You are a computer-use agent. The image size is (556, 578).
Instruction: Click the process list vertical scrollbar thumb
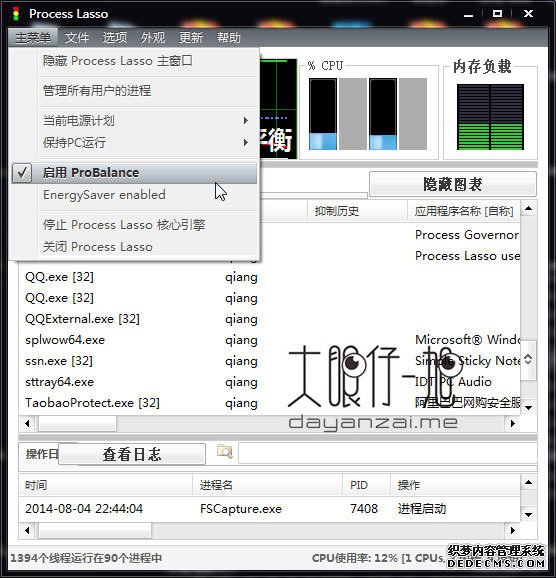[528, 359]
